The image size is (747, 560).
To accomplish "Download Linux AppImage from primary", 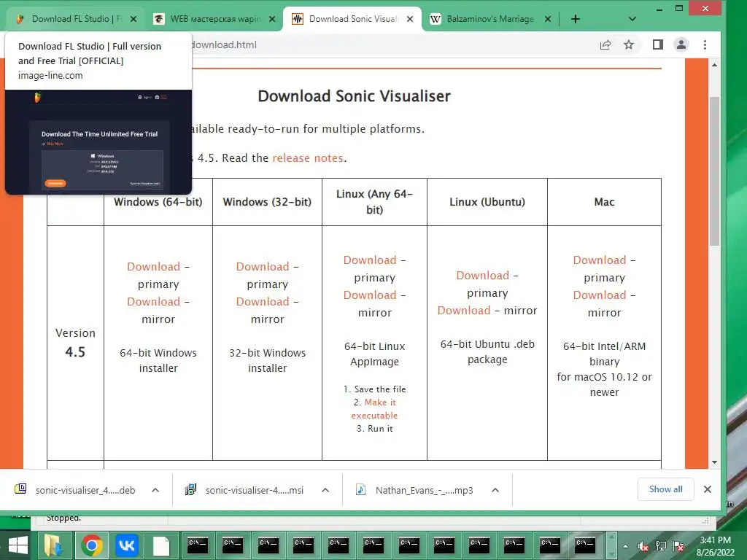I will click(370, 260).
